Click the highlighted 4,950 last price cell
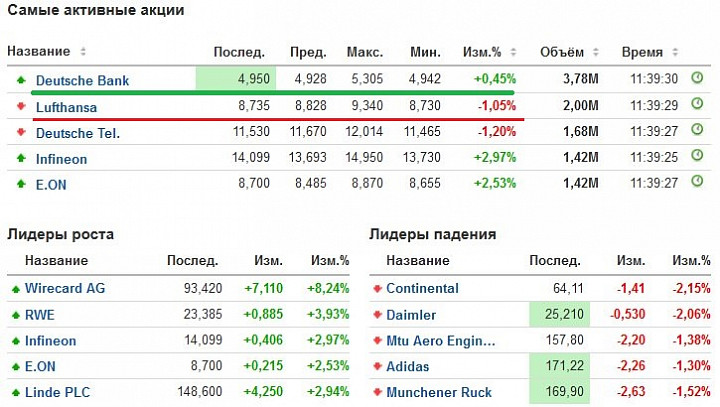 (x=236, y=79)
